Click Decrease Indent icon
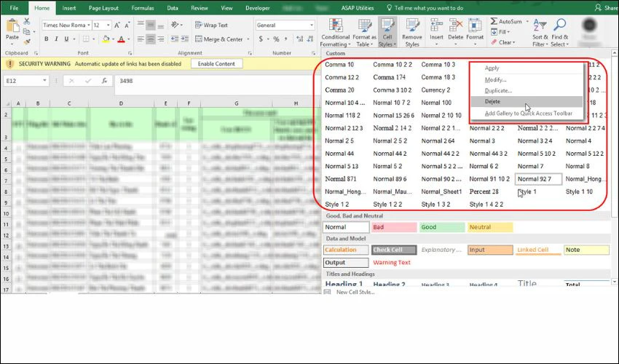 pyautogui.click(x=175, y=39)
